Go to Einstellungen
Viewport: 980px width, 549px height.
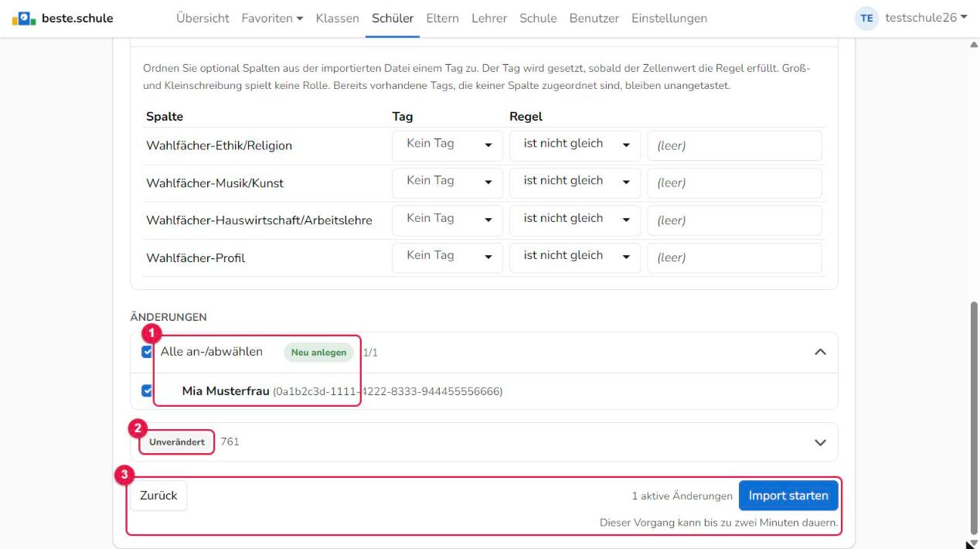click(x=669, y=19)
